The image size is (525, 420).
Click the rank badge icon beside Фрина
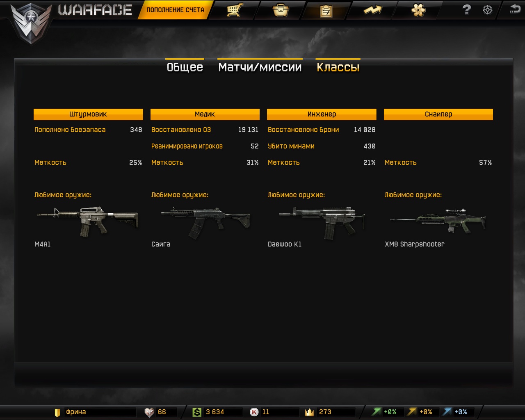(57, 412)
